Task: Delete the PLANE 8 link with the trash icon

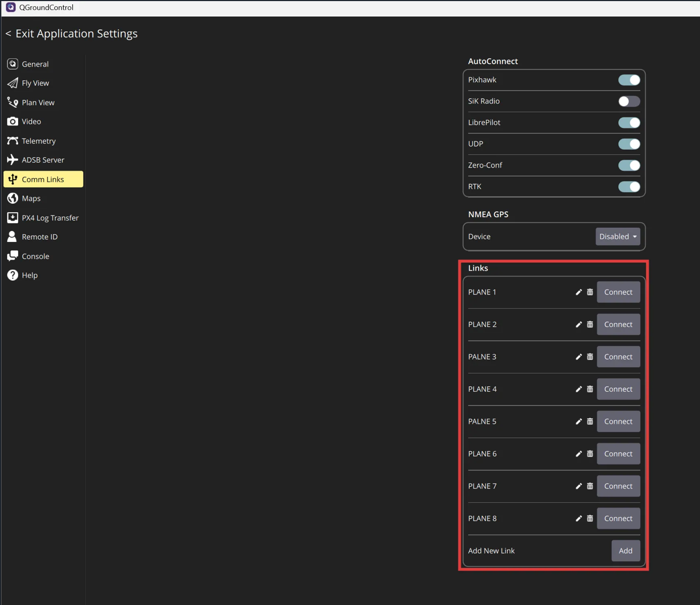Action: point(590,518)
